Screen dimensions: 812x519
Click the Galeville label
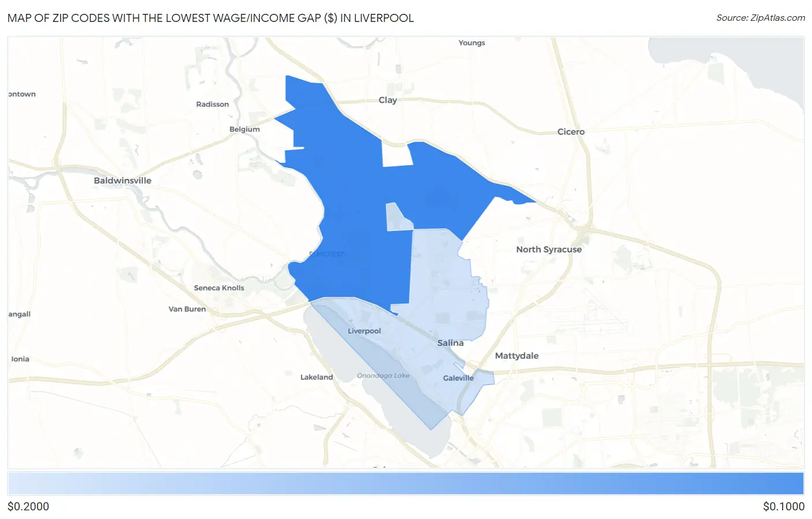tap(458, 378)
